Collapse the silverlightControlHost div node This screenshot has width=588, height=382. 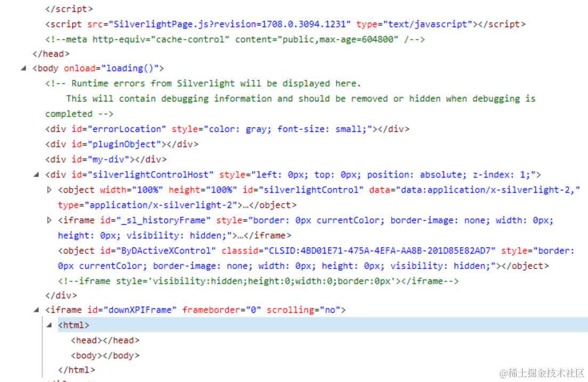[x=36, y=174]
